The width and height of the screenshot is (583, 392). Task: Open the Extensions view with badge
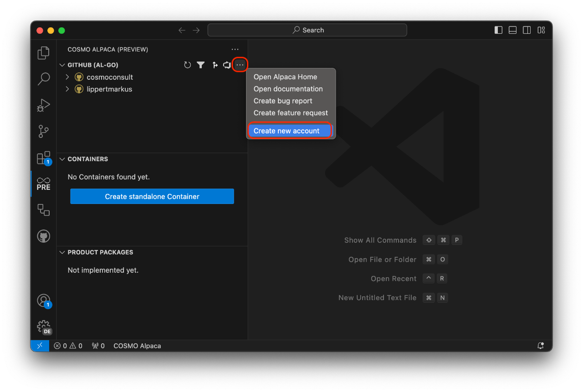[43, 158]
